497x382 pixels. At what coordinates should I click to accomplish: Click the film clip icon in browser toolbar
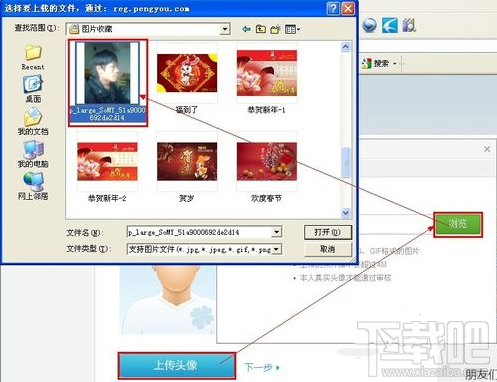409,25
